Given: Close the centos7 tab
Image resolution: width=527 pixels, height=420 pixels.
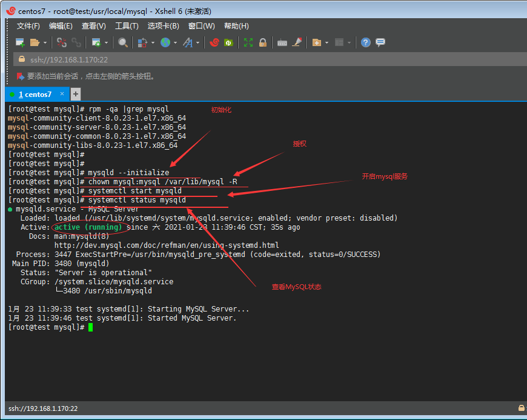Looking at the screenshot, I should tap(61, 94).
